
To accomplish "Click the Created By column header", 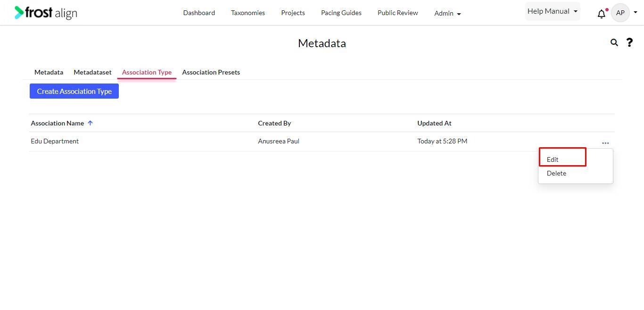I will click(274, 123).
